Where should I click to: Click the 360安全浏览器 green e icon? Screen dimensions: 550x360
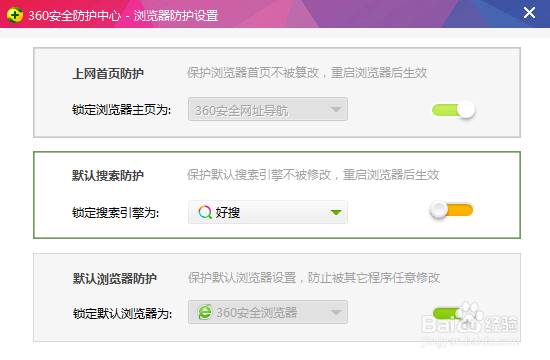[205, 312]
